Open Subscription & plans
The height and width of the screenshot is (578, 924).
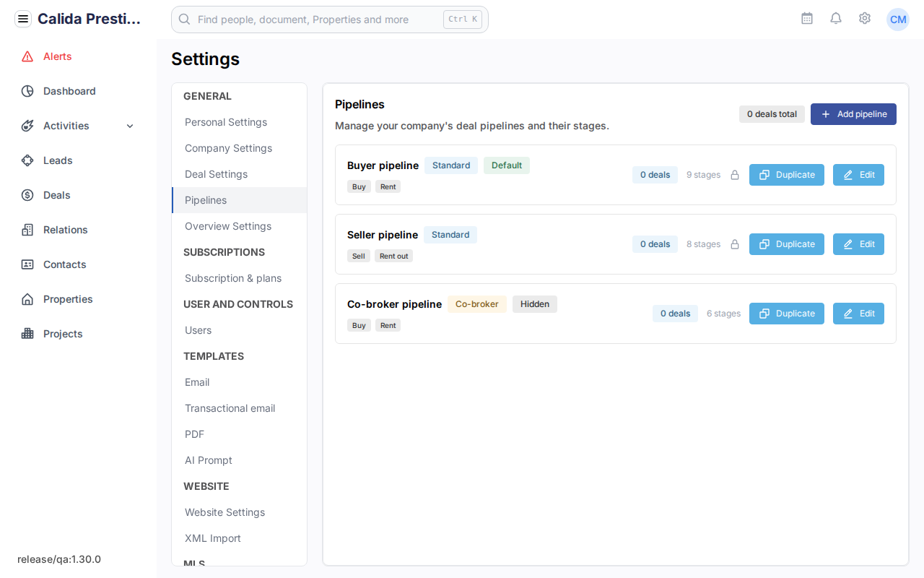coord(240,278)
